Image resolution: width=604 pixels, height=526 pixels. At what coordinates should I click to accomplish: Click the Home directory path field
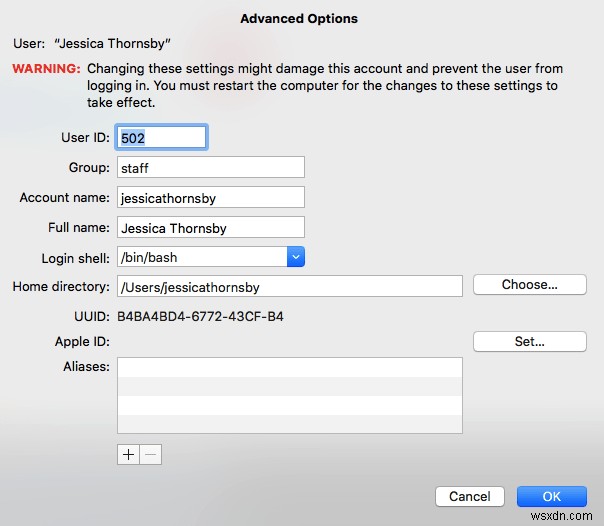coord(290,286)
